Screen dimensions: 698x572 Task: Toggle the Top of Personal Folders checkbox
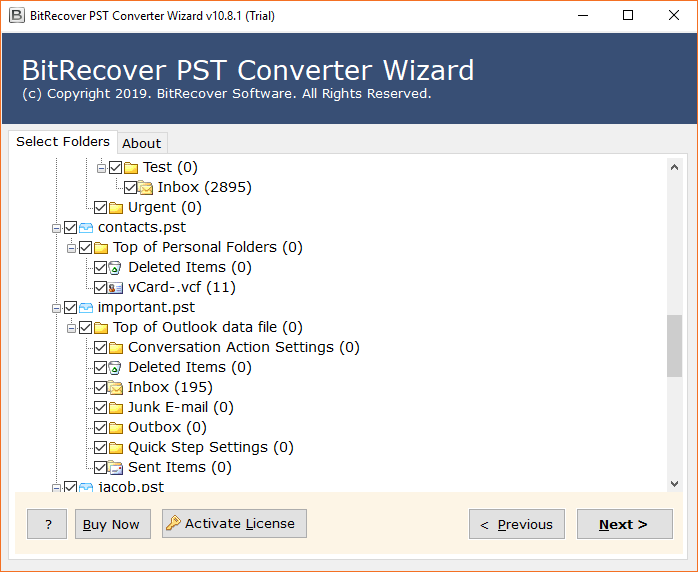point(85,248)
